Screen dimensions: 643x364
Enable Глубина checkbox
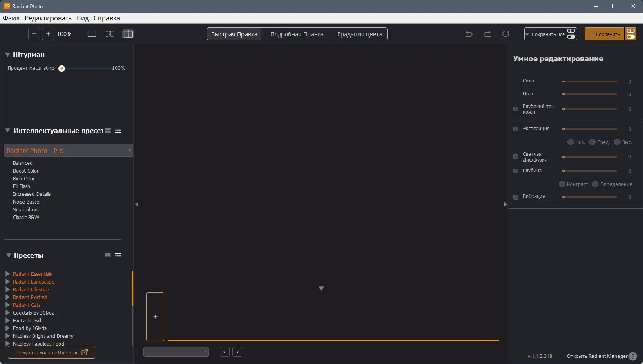pyautogui.click(x=516, y=171)
